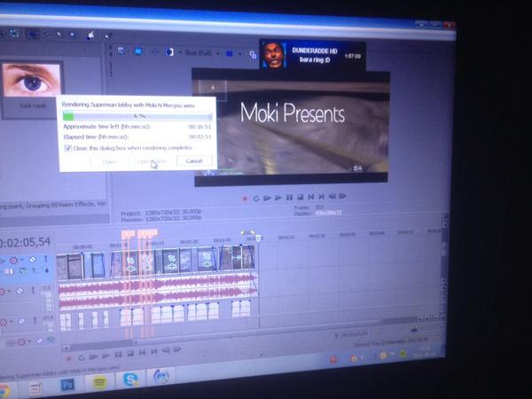The width and height of the screenshot is (532, 399).
Task: Mute the music waveform audio track
Action: 20,291
